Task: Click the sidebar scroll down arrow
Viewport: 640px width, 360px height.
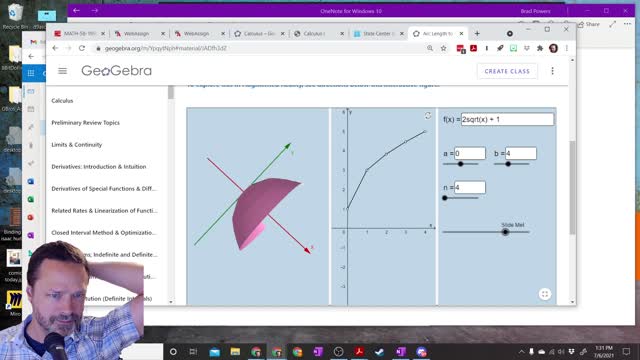Action: pos(171,302)
